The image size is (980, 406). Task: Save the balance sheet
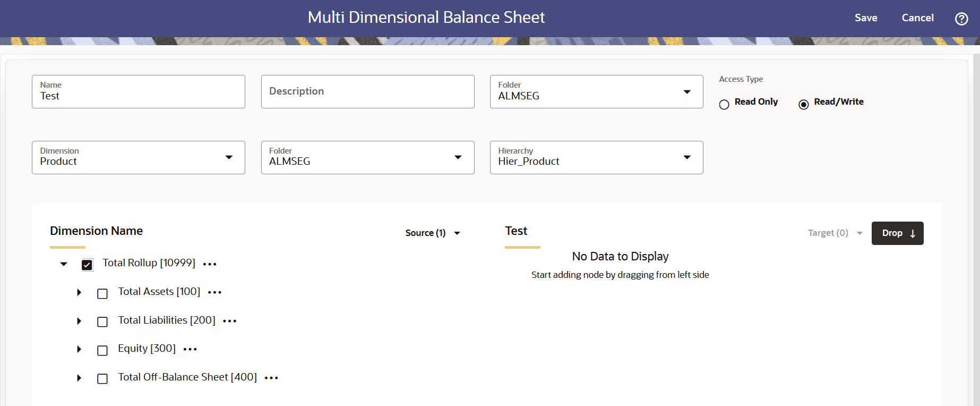click(x=866, y=18)
